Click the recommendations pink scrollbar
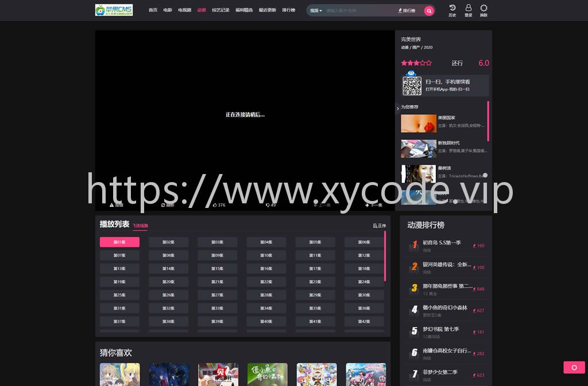588x386 pixels. point(488,121)
